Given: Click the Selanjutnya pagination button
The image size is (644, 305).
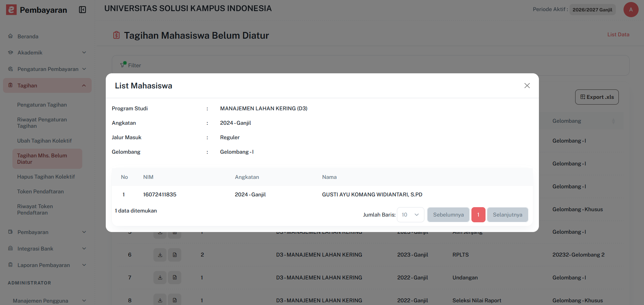Looking at the screenshot, I should [507, 215].
